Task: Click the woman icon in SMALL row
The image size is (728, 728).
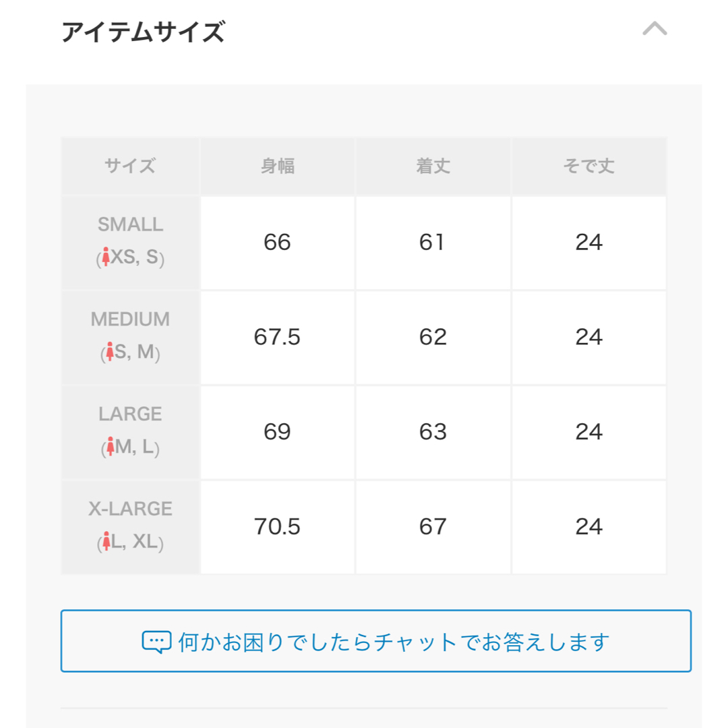Action: [x=106, y=256]
